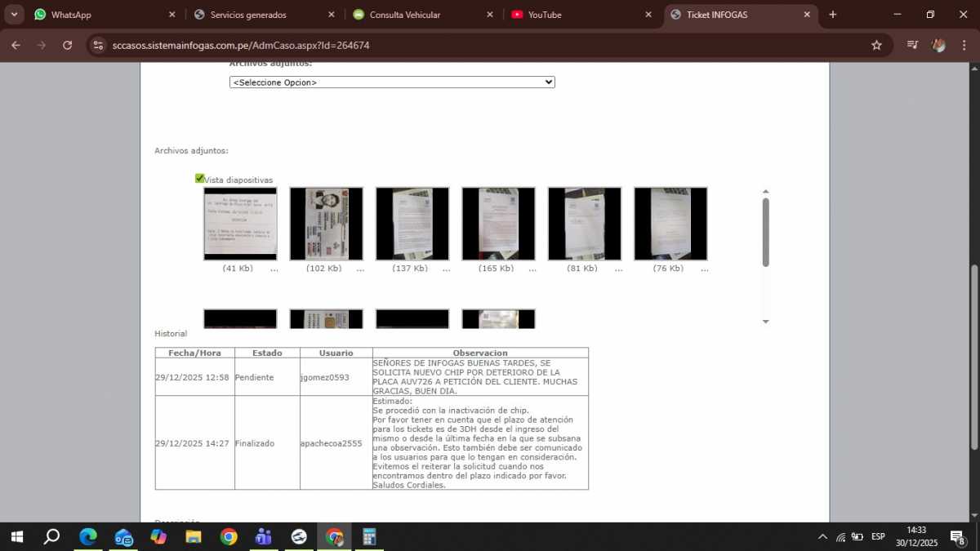980x551 pixels.
Task: Switch to the Consulta Vehicular tab
Action: 416,15
